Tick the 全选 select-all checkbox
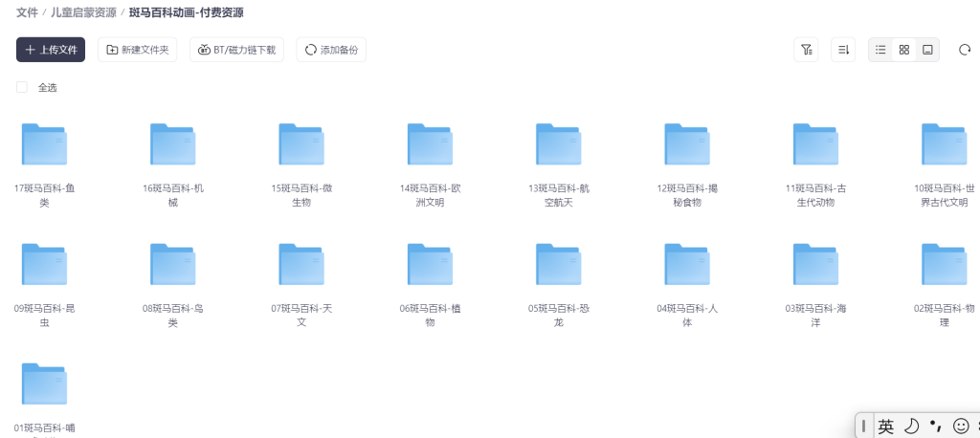Viewport: 980px width, 438px height. 22,87
